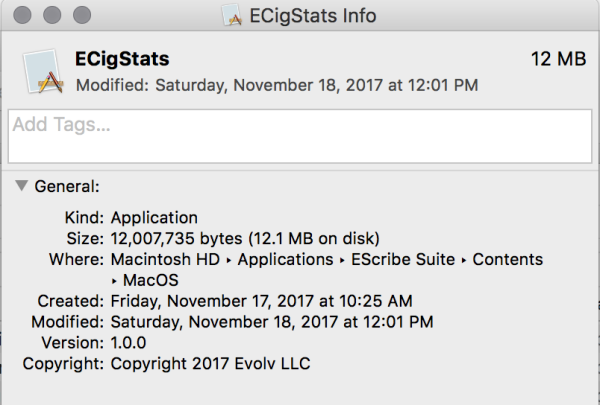
Task: Click the Modified date in General section
Action: [x=271, y=322]
